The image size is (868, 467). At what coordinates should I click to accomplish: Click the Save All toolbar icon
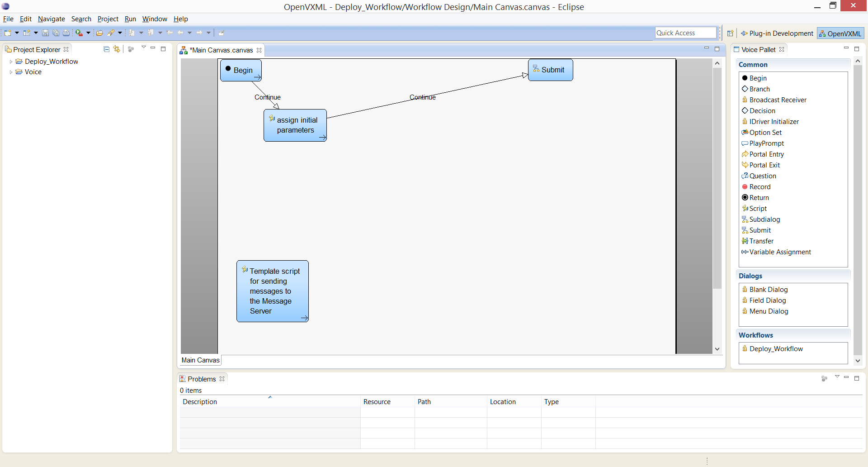[56, 33]
